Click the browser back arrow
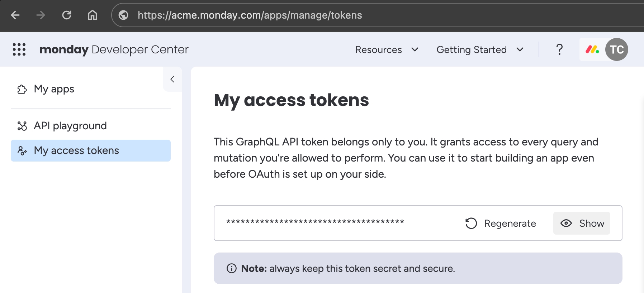 click(15, 15)
